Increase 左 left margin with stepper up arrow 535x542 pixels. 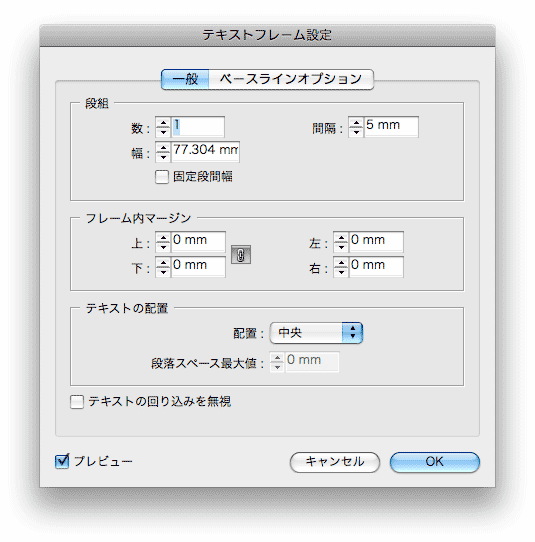(341, 237)
